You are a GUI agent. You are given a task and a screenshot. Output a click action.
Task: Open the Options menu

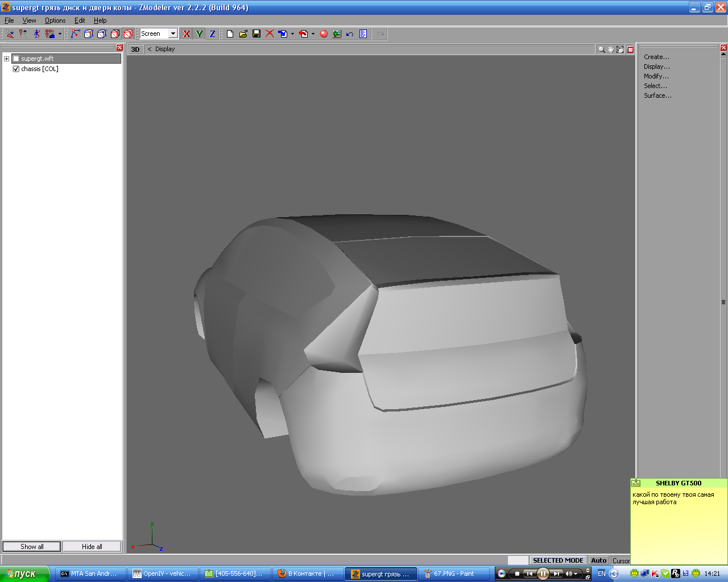[x=55, y=20]
